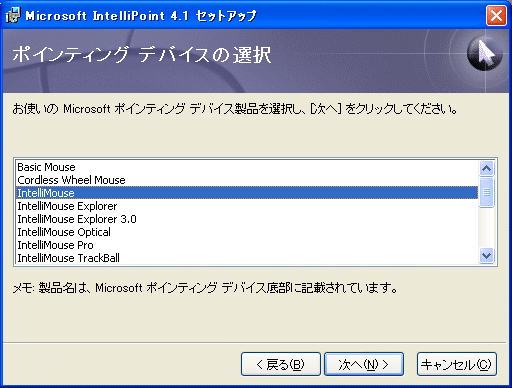
Task: Click the list scrollbar up arrow
Action: [486, 168]
